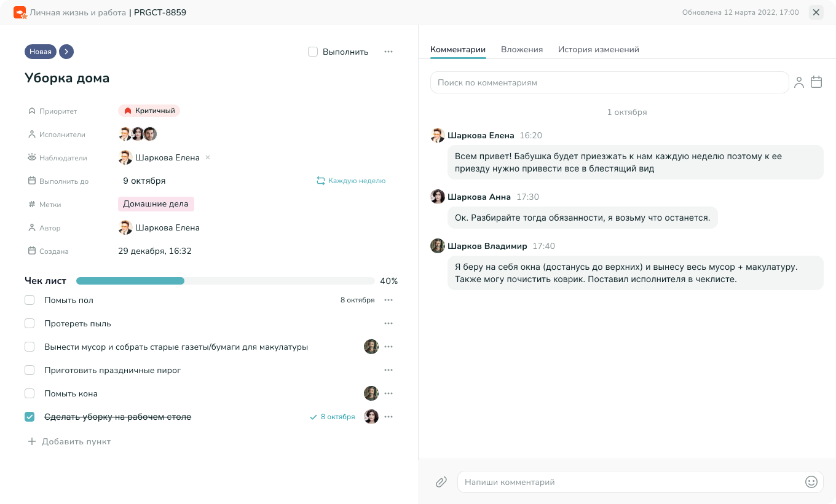Focus the Поиск по комментариям search field
This screenshot has width=836, height=504.
pyautogui.click(x=609, y=82)
